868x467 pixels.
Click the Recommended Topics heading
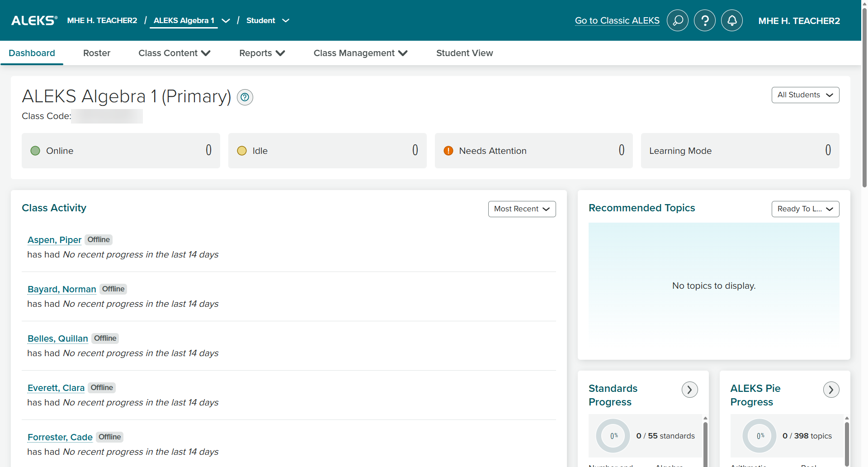point(642,208)
